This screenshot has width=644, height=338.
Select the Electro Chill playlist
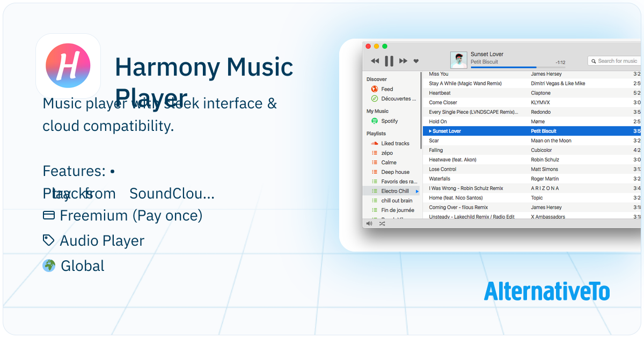pyautogui.click(x=393, y=191)
